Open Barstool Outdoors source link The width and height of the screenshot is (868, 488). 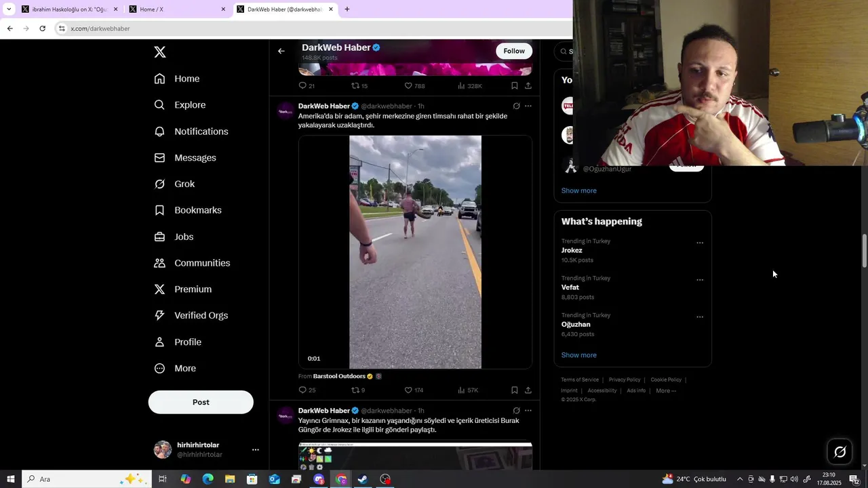339,376
